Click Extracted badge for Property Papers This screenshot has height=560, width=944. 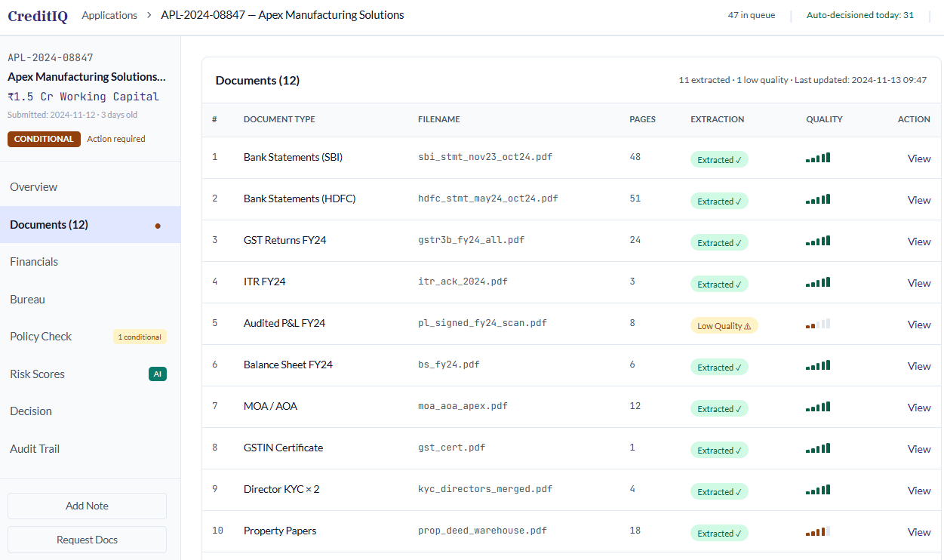tap(719, 534)
